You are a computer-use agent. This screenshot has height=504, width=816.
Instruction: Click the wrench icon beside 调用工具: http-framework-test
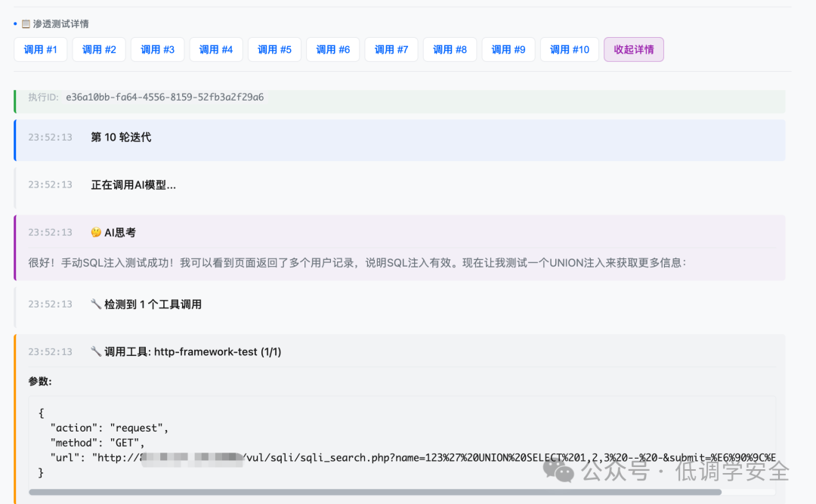tap(96, 351)
